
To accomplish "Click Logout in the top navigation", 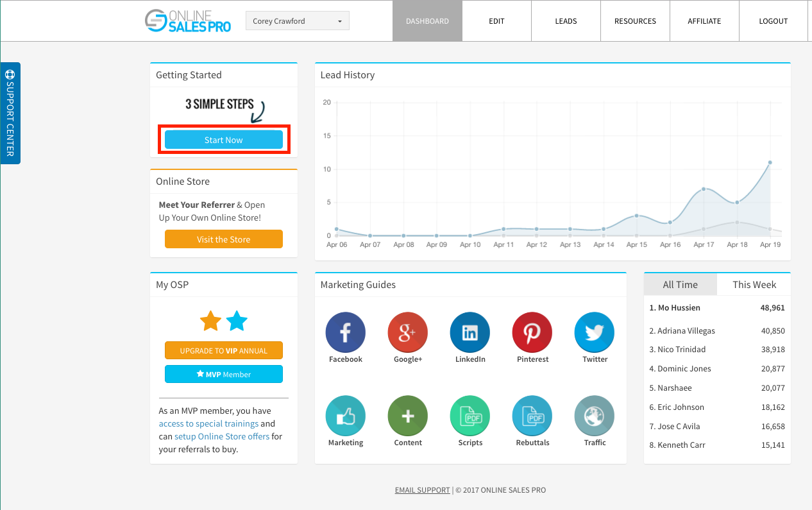I will click(x=774, y=21).
